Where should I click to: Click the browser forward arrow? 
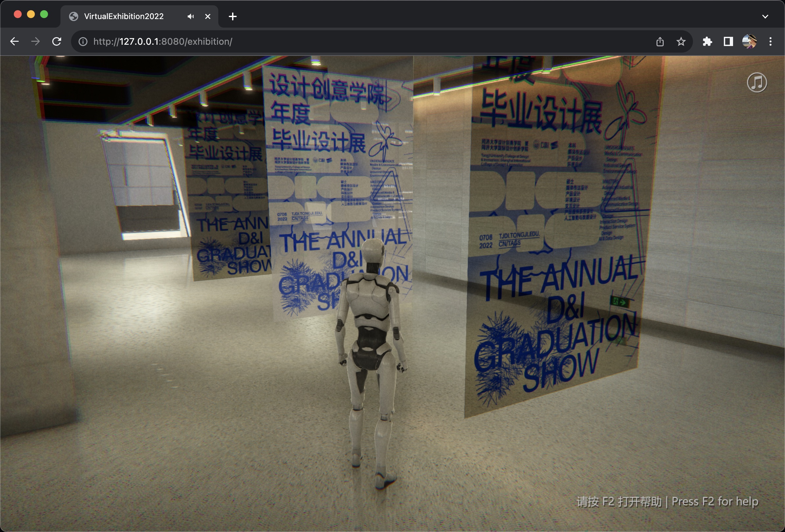(36, 41)
